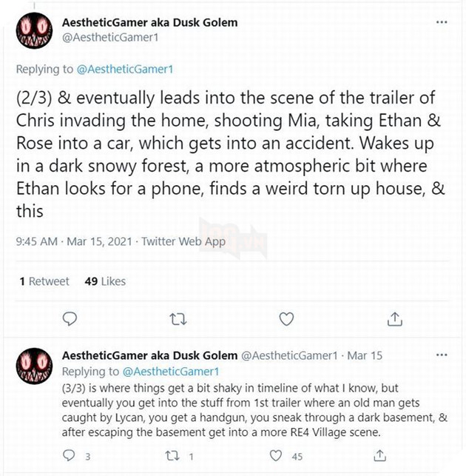View the 1 Retweet list

(x=44, y=281)
